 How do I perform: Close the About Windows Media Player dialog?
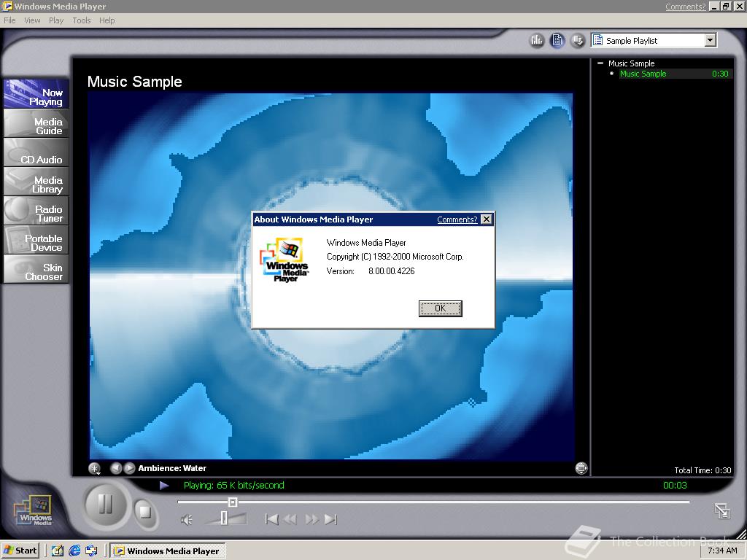(486, 219)
